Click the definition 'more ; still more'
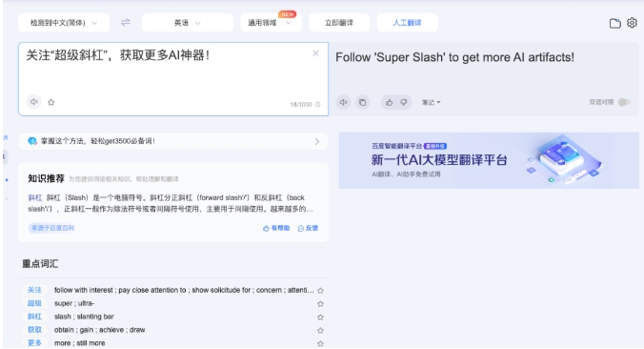The height and width of the screenshot is (349, 644). click(x=80, y=343)
